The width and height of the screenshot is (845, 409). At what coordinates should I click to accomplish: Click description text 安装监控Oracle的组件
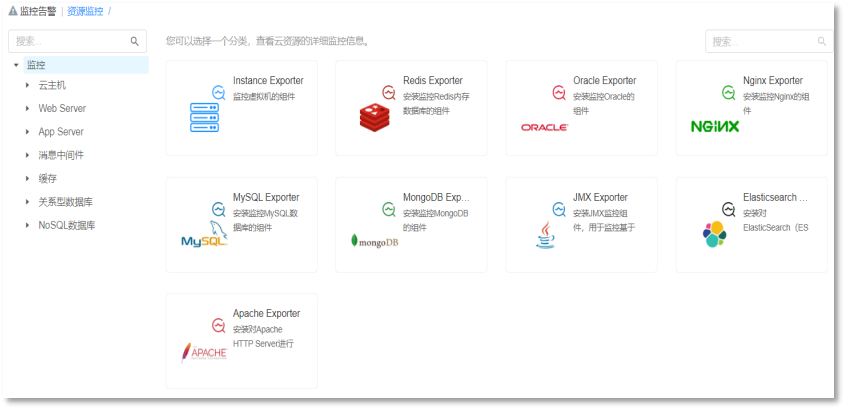click(604, 104)
